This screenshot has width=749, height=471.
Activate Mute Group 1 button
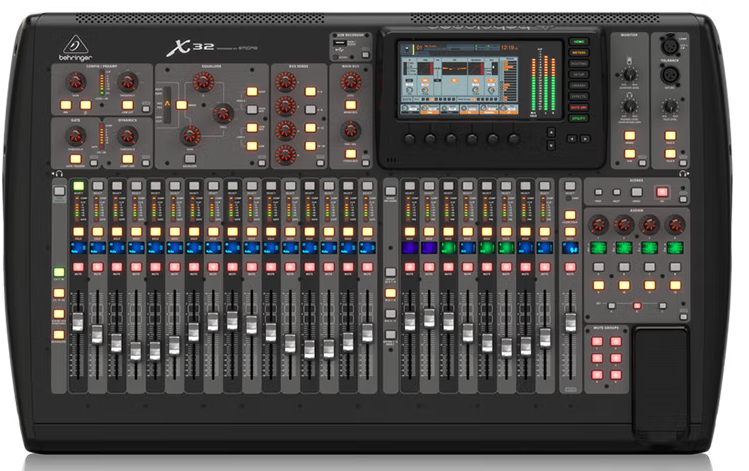click(x=597, y=341)
